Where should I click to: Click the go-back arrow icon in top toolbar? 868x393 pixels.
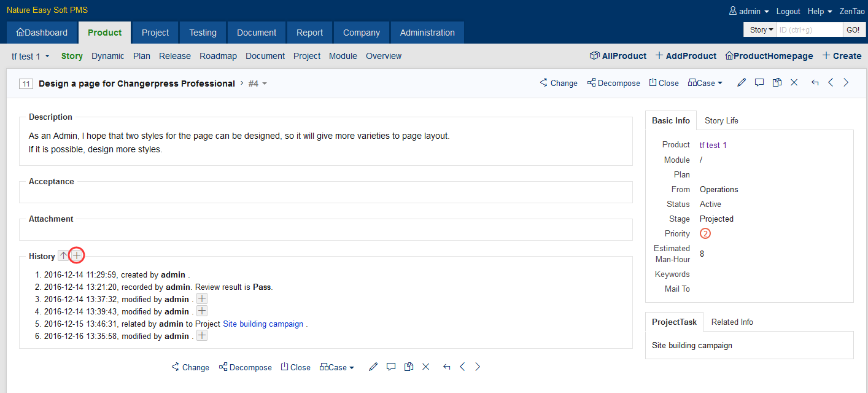coord(815,83)
